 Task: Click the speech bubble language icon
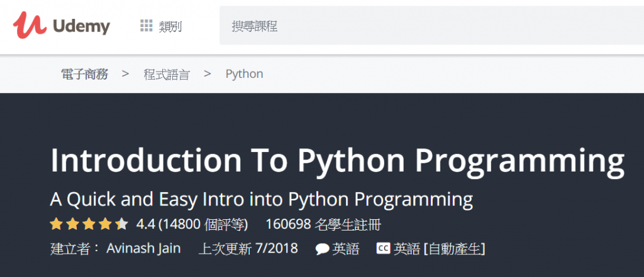coord(322,249)
